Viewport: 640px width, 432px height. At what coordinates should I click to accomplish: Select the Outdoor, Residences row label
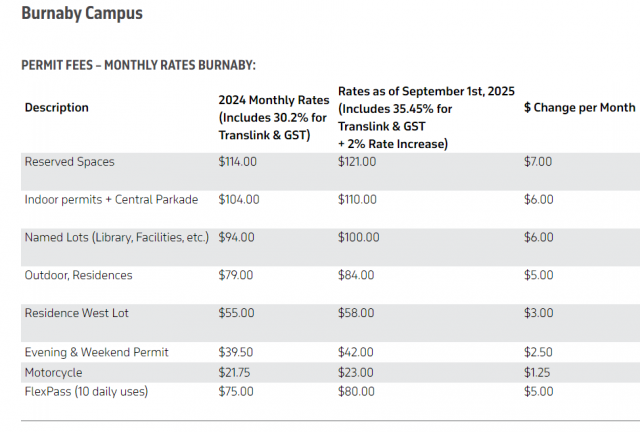point(78,276)
